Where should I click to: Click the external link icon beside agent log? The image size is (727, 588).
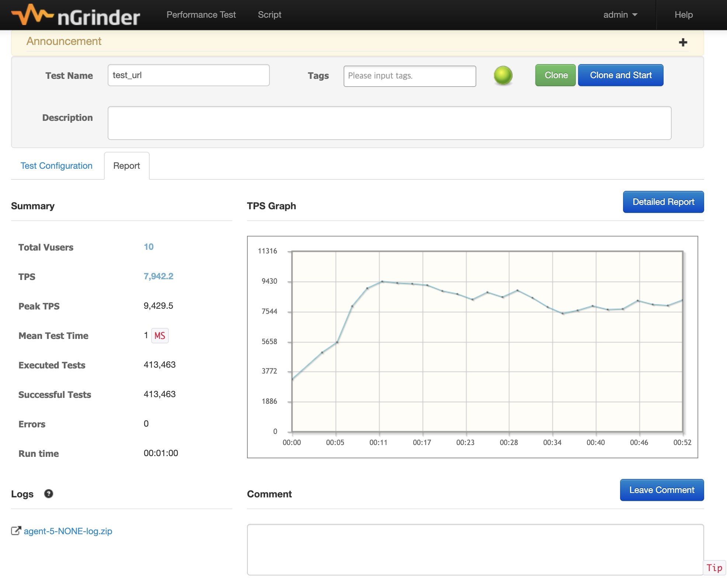[16, 531]
